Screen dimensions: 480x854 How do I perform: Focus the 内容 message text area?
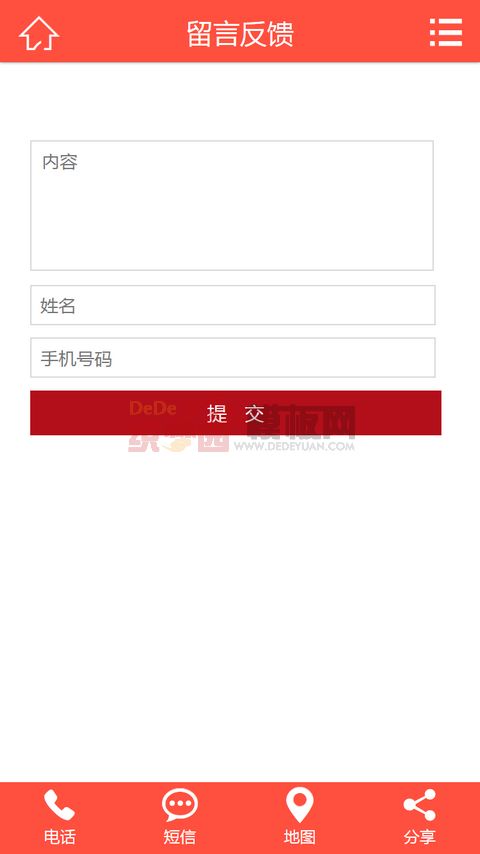[232, 205]
